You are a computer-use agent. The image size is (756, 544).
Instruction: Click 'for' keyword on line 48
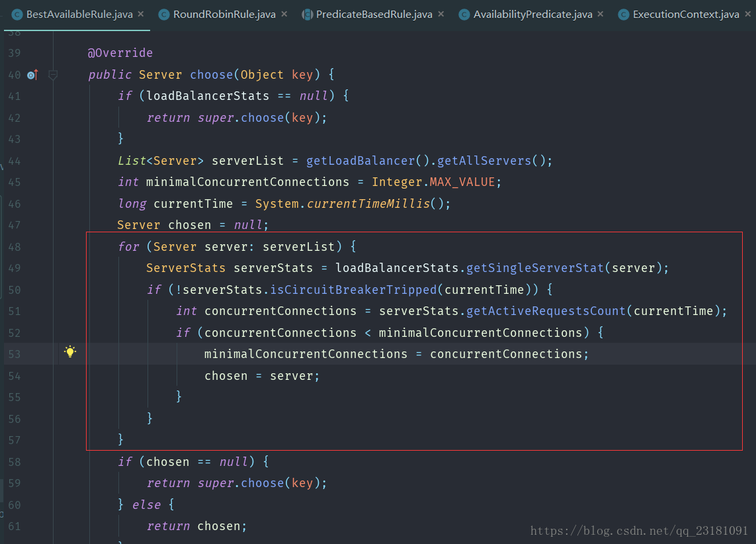[128, 247]
